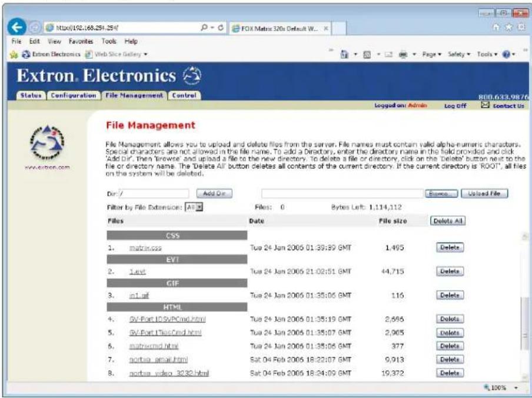This screenshot has width=532, height=398.
Task: Open the Safety dropdown menu
Action: [x=458, y=54]
